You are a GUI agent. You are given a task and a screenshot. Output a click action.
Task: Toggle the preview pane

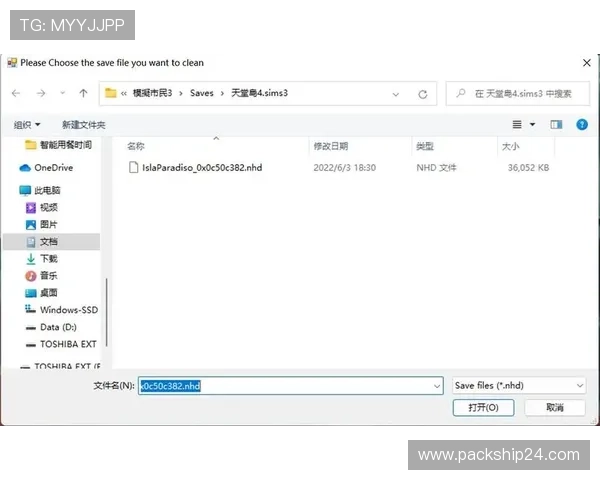[556, 124]
